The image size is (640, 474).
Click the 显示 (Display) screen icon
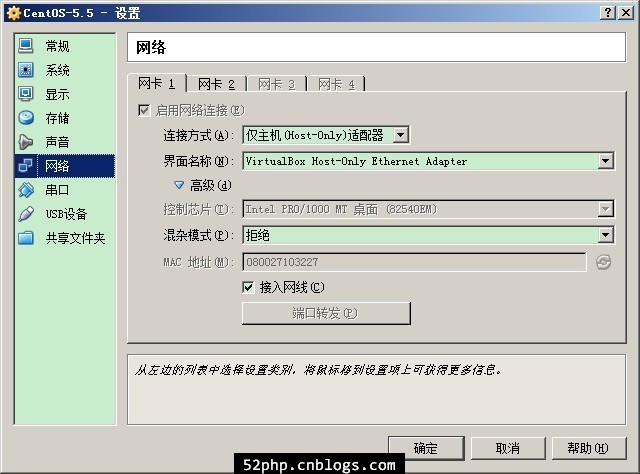point(26,94)
